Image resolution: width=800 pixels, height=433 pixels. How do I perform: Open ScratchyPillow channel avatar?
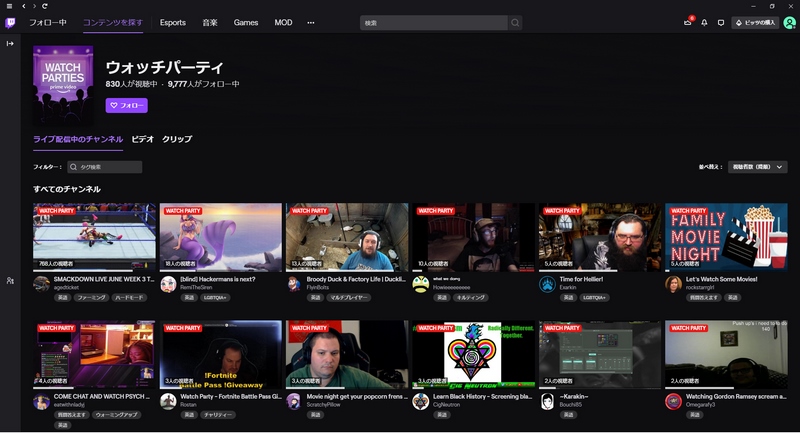(x=294, y=401)
